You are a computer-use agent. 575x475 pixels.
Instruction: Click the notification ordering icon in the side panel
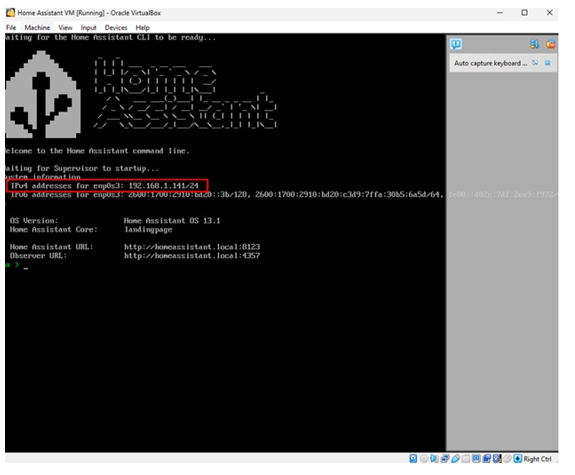(534, 44)
